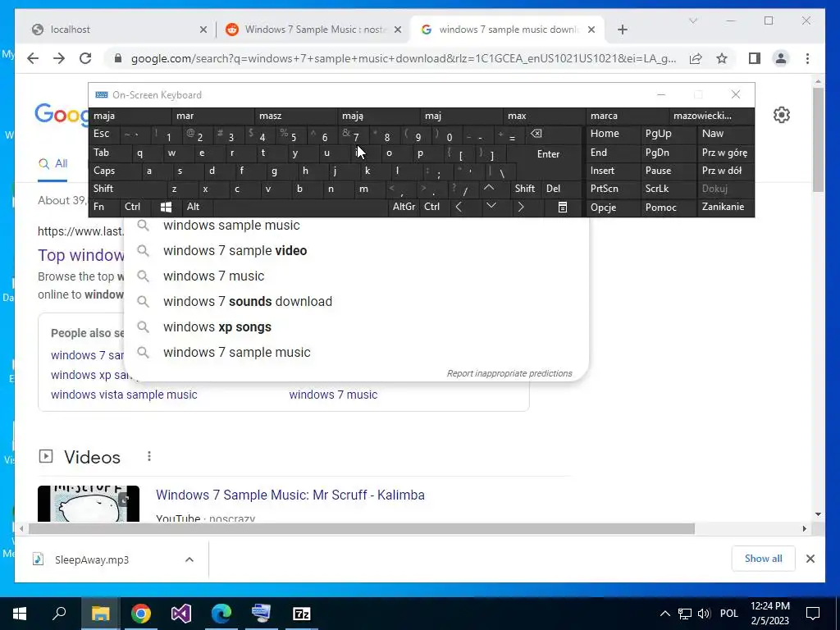Screen dimensions: 840x630
Task: Close the localhost tab
Action: pyautogui.click(x=203, y=30)
